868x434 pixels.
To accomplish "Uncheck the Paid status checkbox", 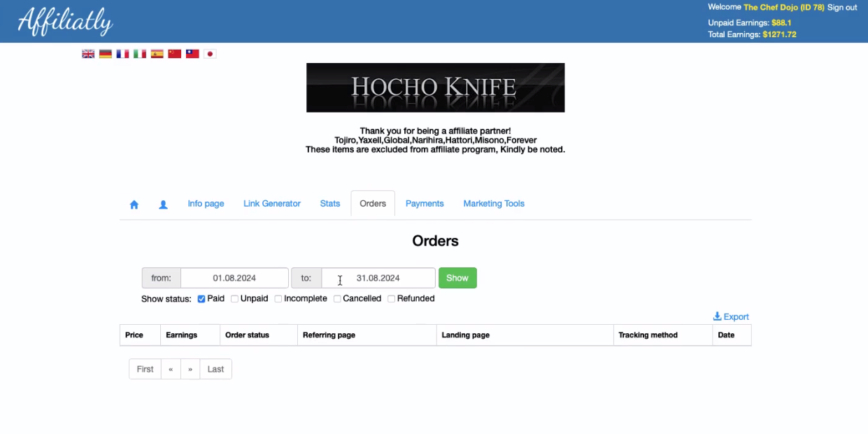I will pyautogui.click(x=201, y=299).
